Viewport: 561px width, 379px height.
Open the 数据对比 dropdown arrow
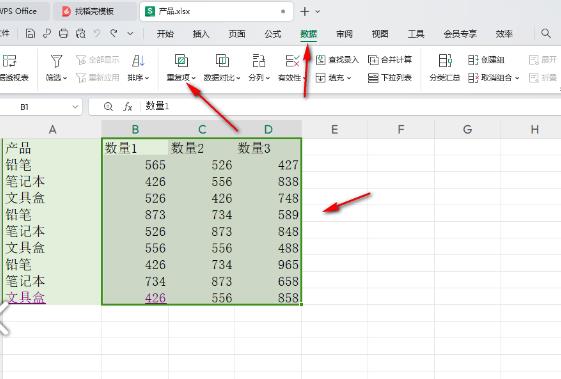[238, 78]
